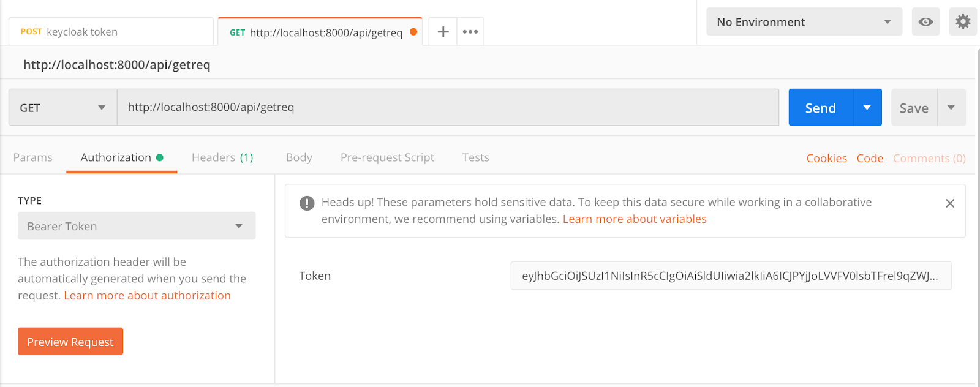
Task: Switch to the Headers tab
Action: (222, 157)
